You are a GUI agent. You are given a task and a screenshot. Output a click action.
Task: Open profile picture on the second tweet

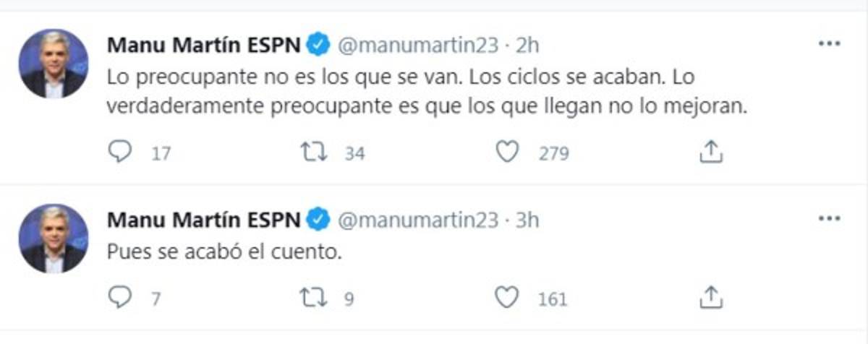(54, 238)
